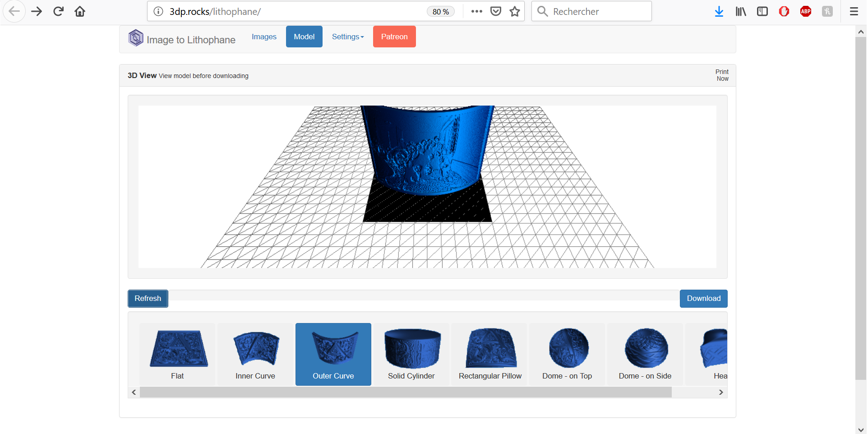
Task: Click the page vertical scrollbar thumb
Action: [861, 208]
